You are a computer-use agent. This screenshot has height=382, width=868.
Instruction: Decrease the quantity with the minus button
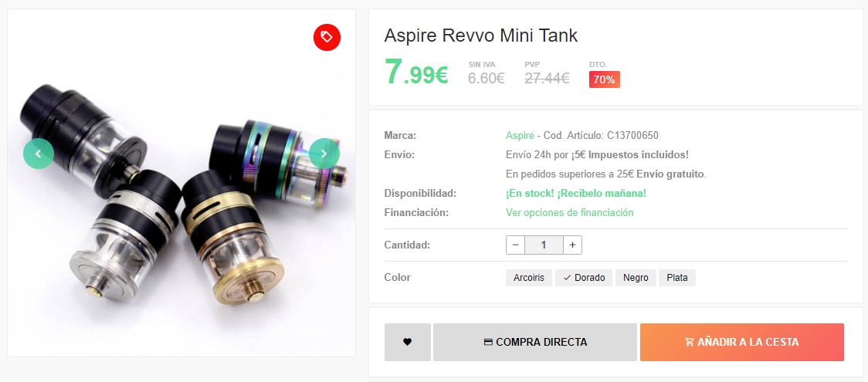[515, 245]
